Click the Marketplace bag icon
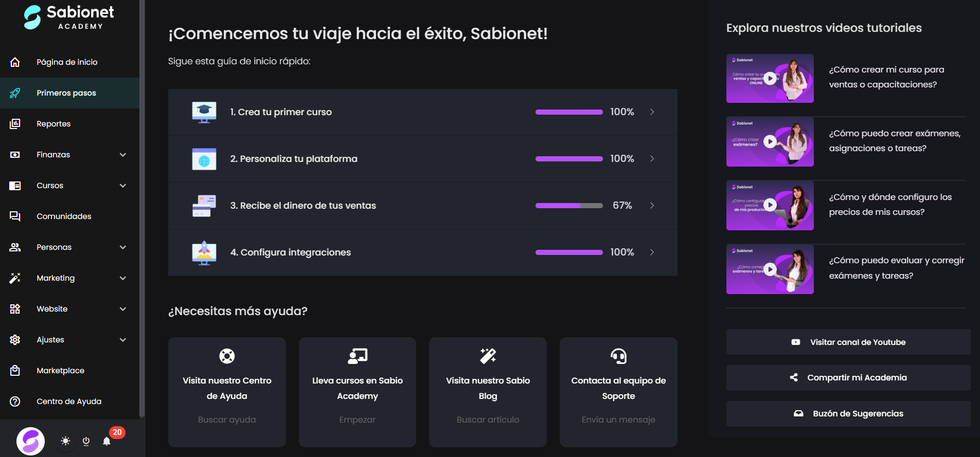 click(15, 371)
